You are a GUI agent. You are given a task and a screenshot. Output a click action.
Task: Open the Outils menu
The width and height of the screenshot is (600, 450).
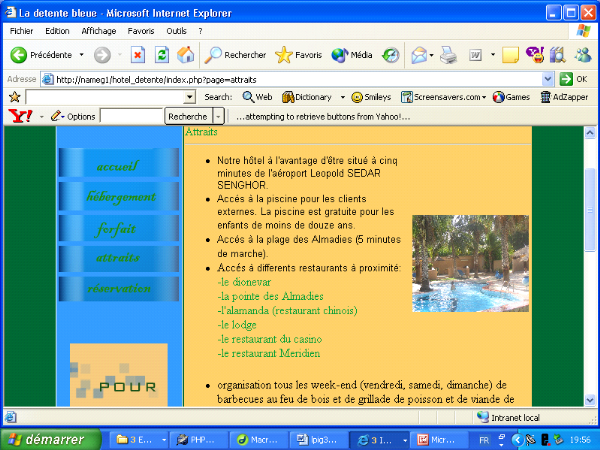176,31
